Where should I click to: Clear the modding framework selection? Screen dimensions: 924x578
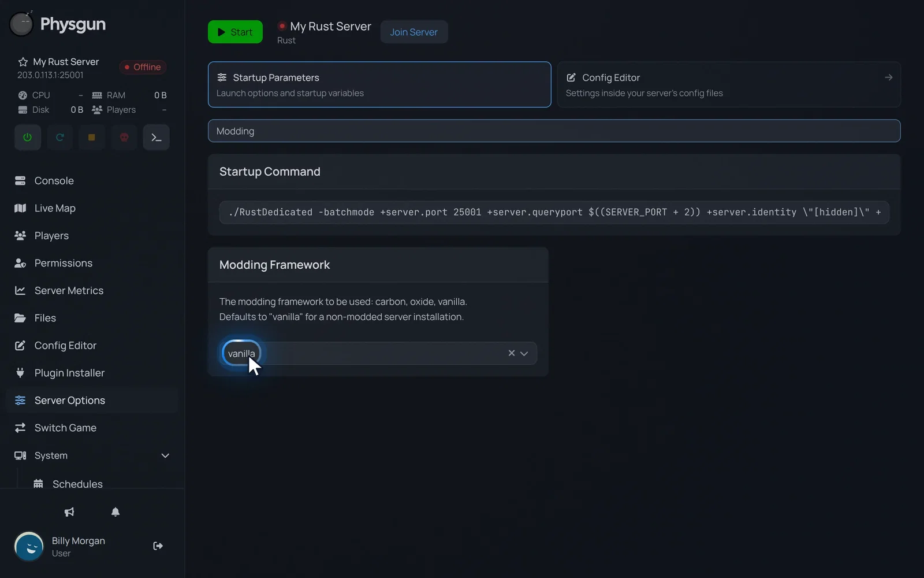click(511, 353)
